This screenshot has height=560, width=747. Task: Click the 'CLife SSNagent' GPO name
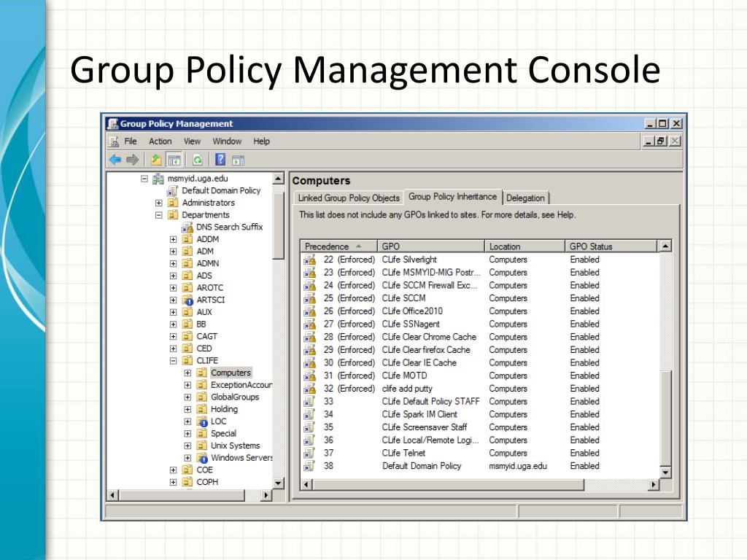[x=411, y=324]
